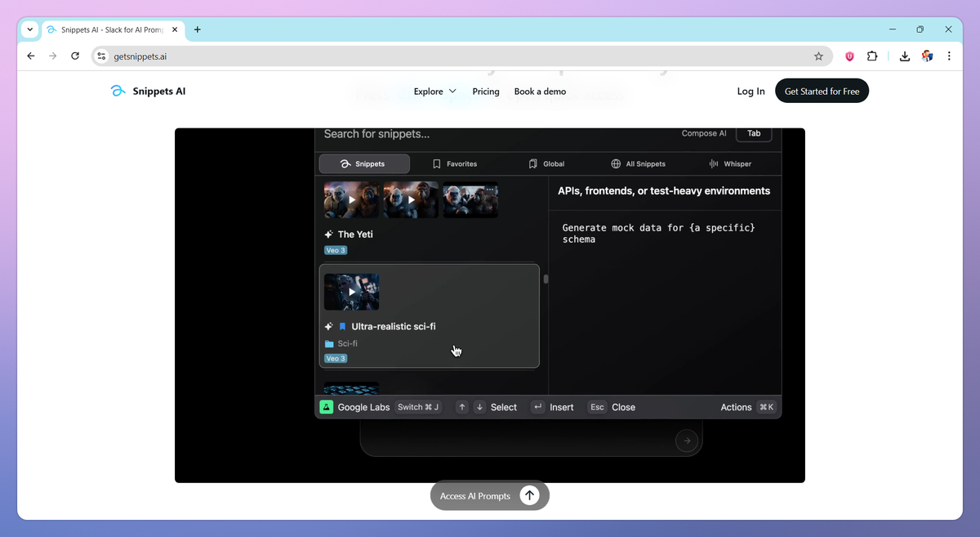The width and height of the screenshot is (980, 537).
Task: Click the Esc Close control in the footer
Action: click(611, 406)
